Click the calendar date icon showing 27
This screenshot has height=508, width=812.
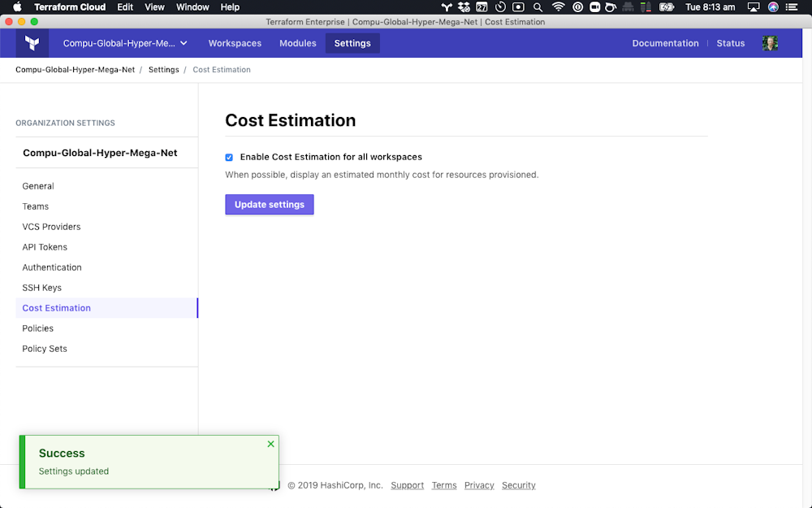(x=482, y=7)
